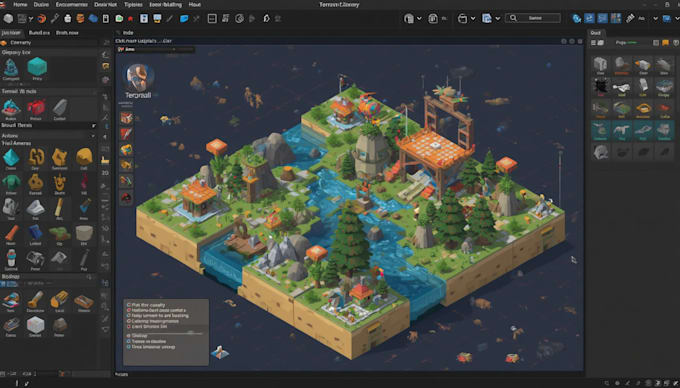Select the teal cube asset in left panel
The image size is (680, 388).
click(x=37, y=67)
